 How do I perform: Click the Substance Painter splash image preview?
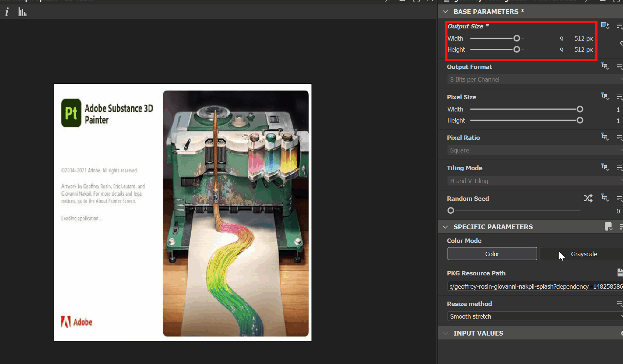183,213
